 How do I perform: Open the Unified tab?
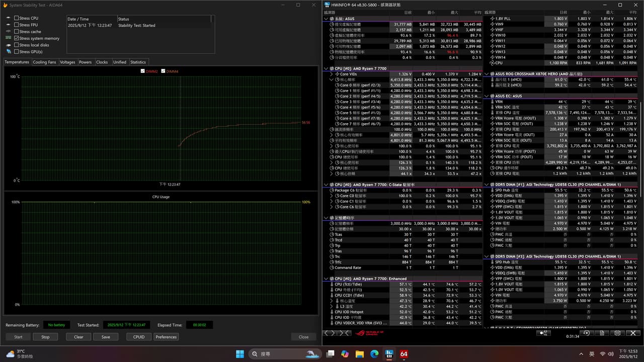click(x=120, y=62)
